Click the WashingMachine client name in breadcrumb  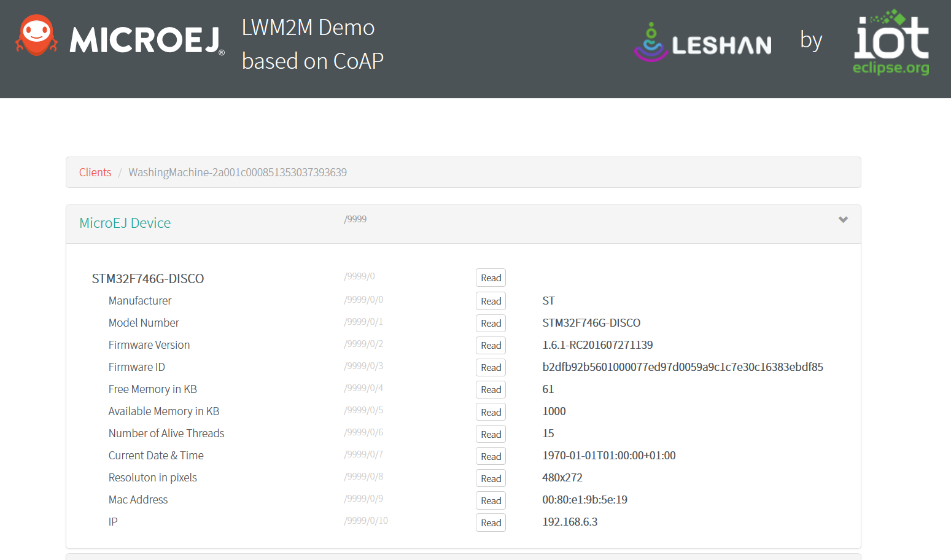238,173
